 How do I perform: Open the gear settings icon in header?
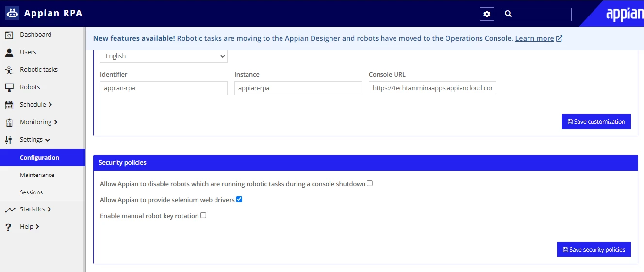click(487, 14)
